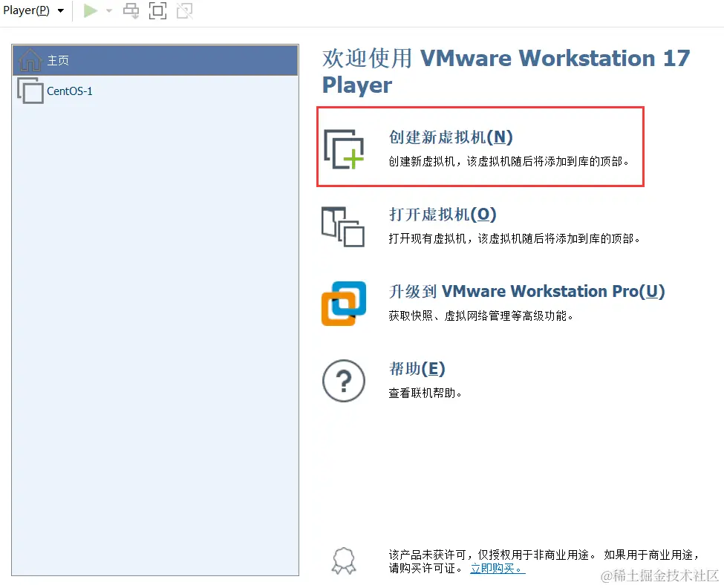Click the text 获取快照、虚拟网络管理等高级功能
This screenshot has width=724, height=588.
[x=480, y=316]
